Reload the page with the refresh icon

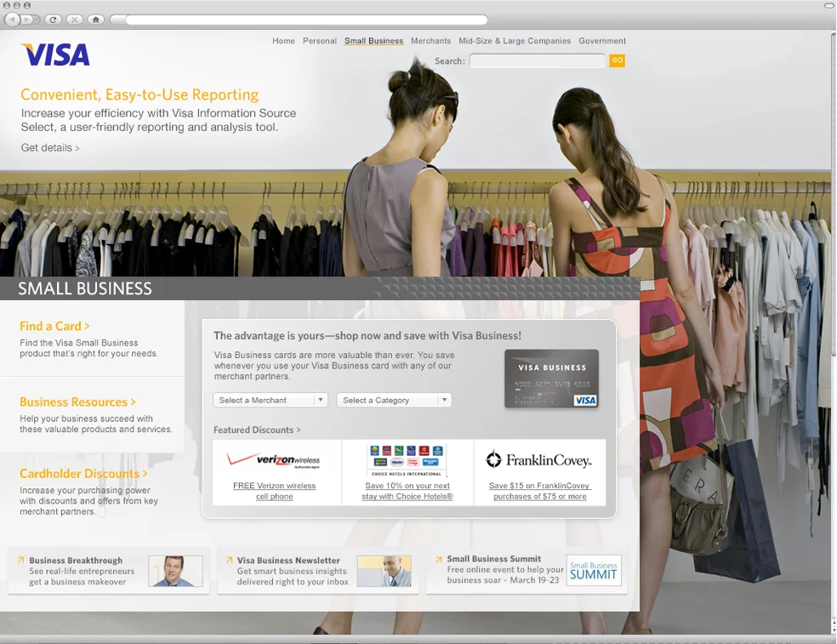(53, 20)
